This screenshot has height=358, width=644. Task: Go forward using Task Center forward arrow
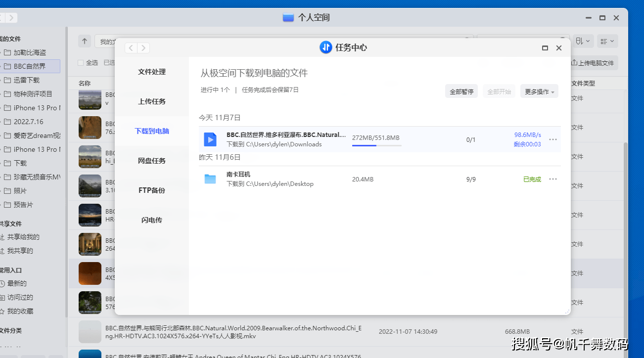point(143,48)
